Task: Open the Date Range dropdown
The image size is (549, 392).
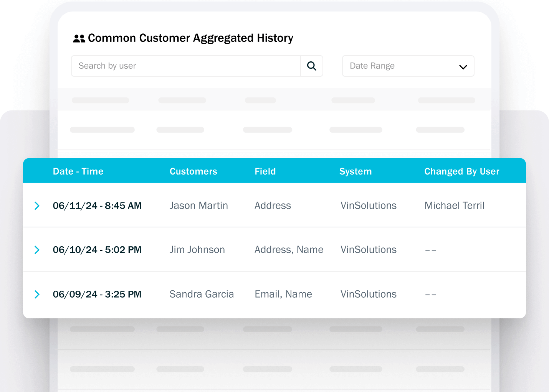Action: point(408,66)
